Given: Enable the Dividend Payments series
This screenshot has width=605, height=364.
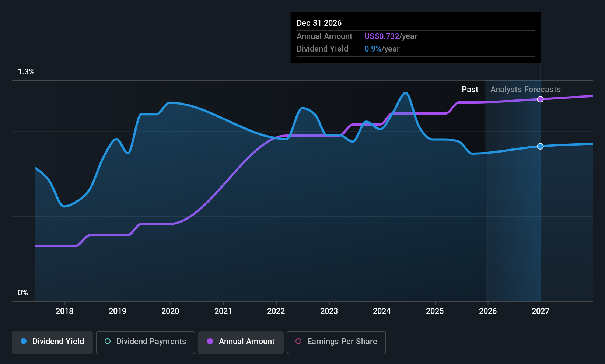Looking at the screenshot, I should point(146,342).
